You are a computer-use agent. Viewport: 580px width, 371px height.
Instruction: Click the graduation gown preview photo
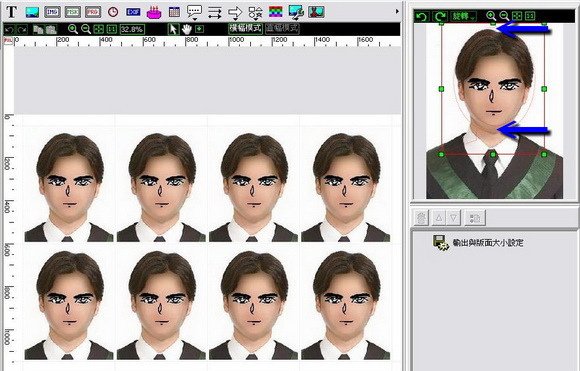click(x=494, y=111)
